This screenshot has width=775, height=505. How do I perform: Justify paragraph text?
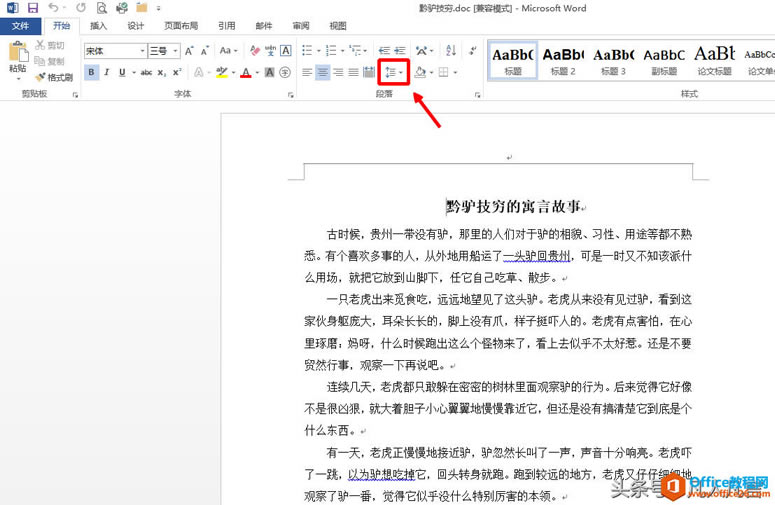[x=353, y=72]
